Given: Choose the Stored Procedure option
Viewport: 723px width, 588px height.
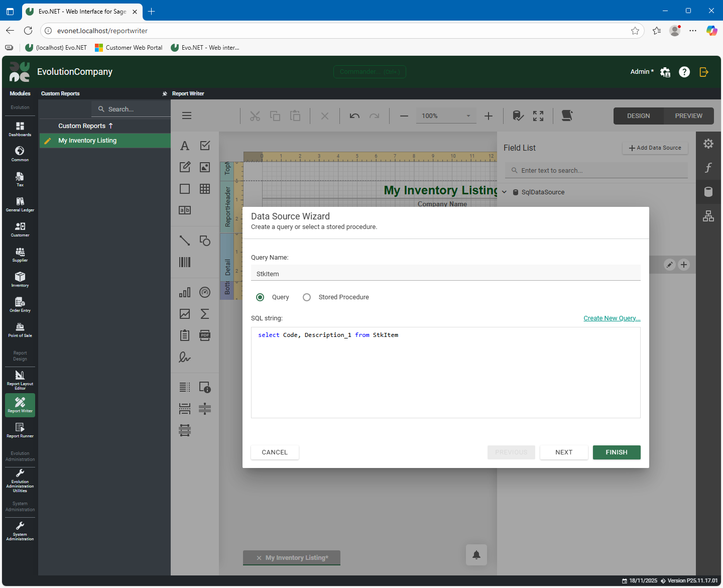Looking at the screenshot, I should pyautogui.click(x=307, y=297).
